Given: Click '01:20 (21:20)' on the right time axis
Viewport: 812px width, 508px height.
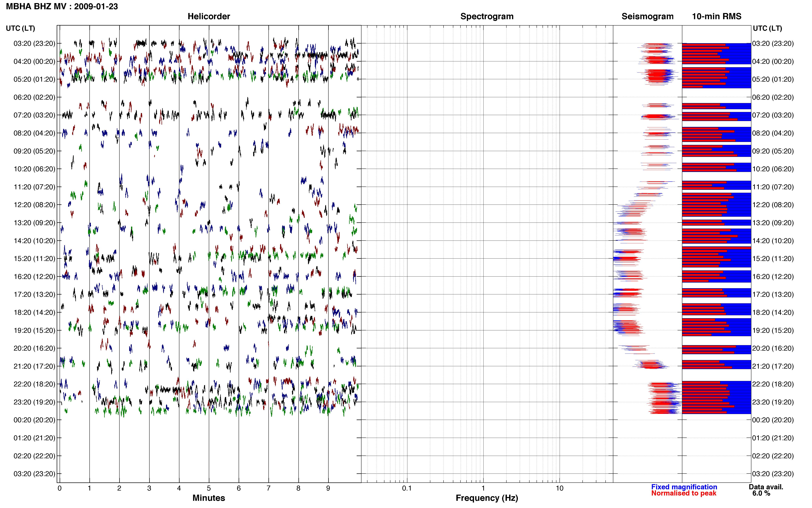Looking at the screenshot, I should click(x=773, y=438).
